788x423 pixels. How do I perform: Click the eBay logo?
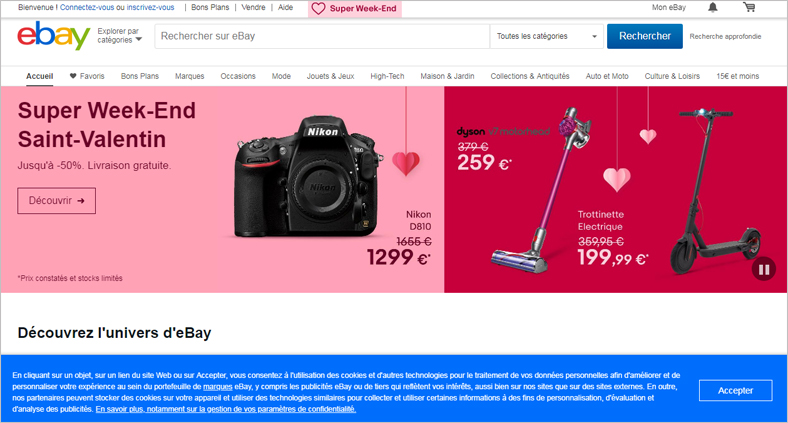(53, 36)
